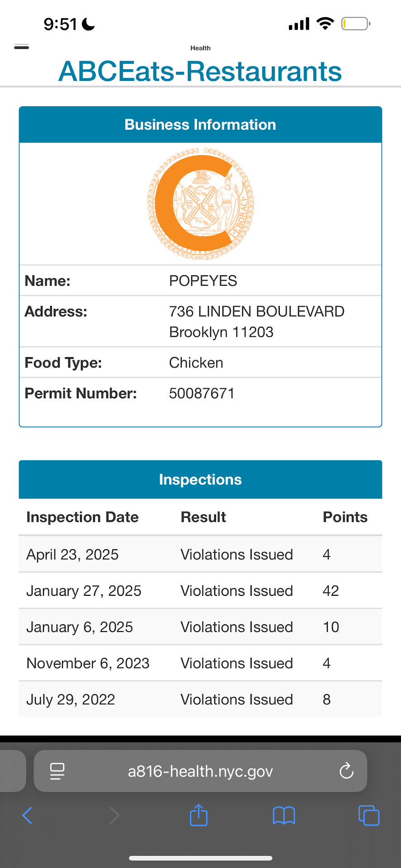
Task: Tap the a816-health.nyc.gov address bar
Action: (x=200, y=771)
